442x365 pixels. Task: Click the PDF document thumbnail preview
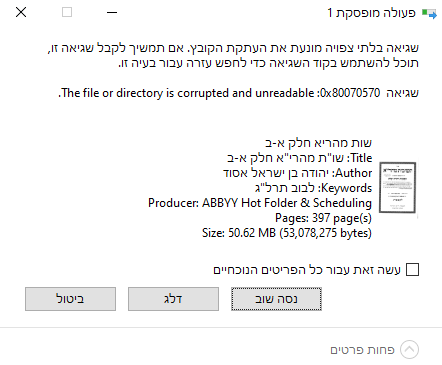398,187
